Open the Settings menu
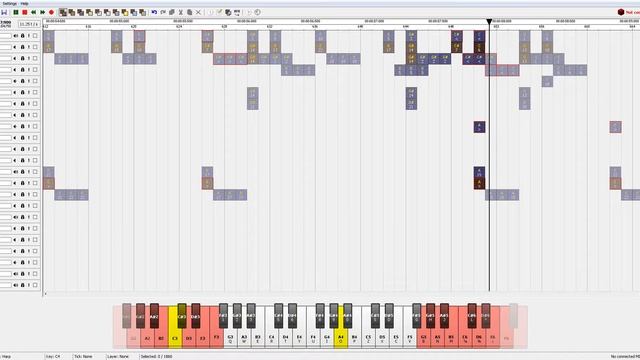640x360 pixels. (x=9, y=4)
